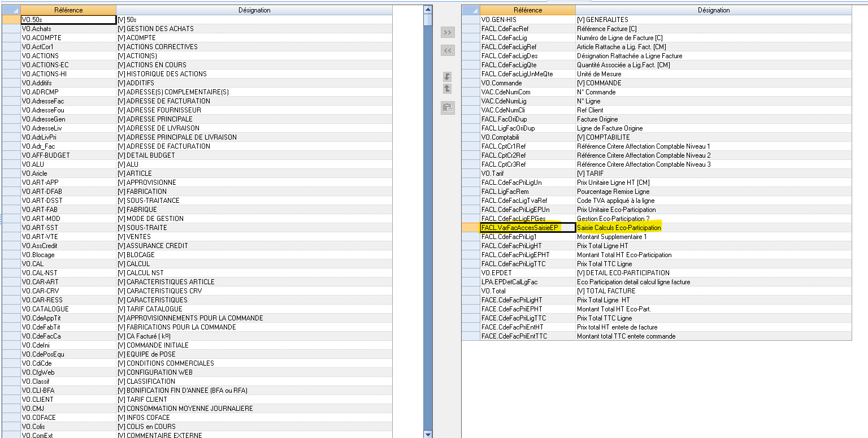Viewport: 868px width, 438px height.
Task: Click the right list Désignation column header
Action: (713, 10)
